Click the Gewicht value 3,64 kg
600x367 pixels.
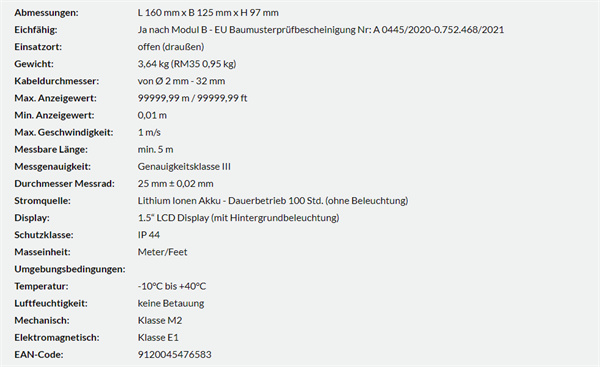pyautogui.click(x=153, y=64)
